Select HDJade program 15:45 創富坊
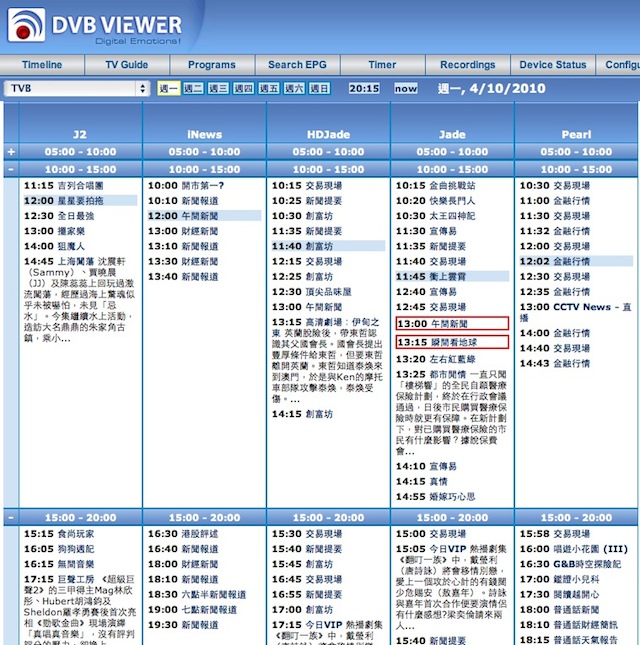The width and height of the screenshot is (640, 645). point(302,564)
